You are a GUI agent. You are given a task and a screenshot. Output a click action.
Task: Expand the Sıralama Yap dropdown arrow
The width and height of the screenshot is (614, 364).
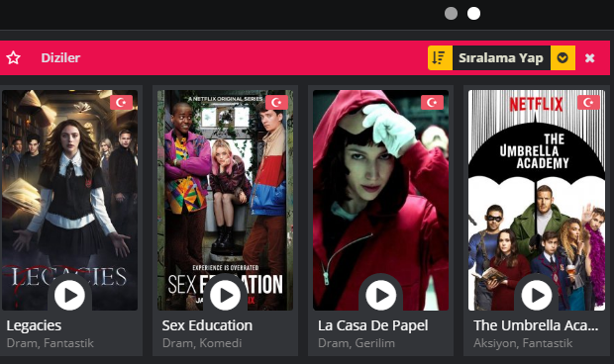point(563,58)
